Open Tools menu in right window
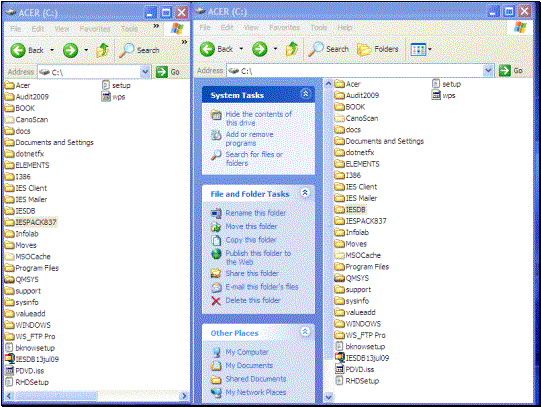Viewport: 541px width, 407px height. (x=319, y=28)
